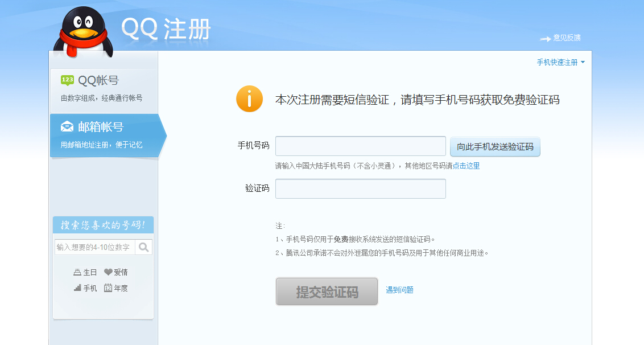
Task: Focus the 手机号码 input field
Action: 361,146
